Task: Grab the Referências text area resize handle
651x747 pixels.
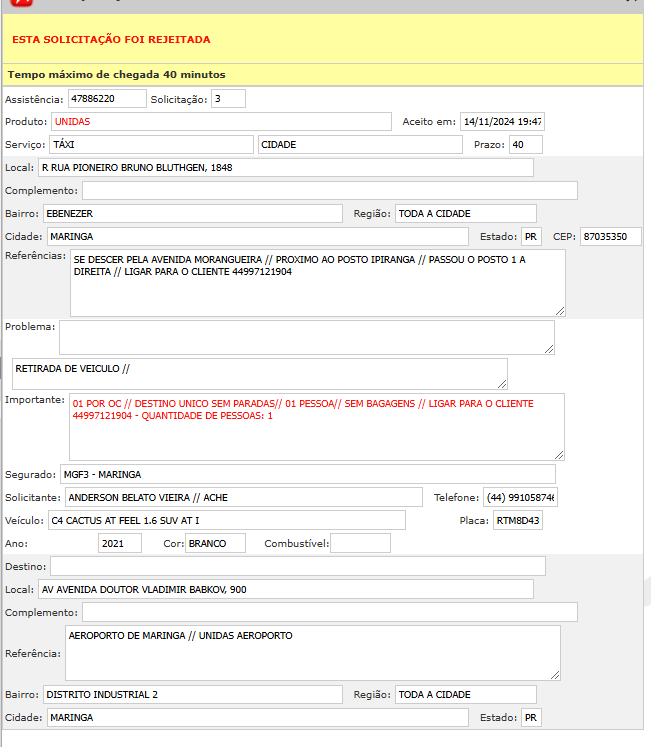Action: pos(560,311)
